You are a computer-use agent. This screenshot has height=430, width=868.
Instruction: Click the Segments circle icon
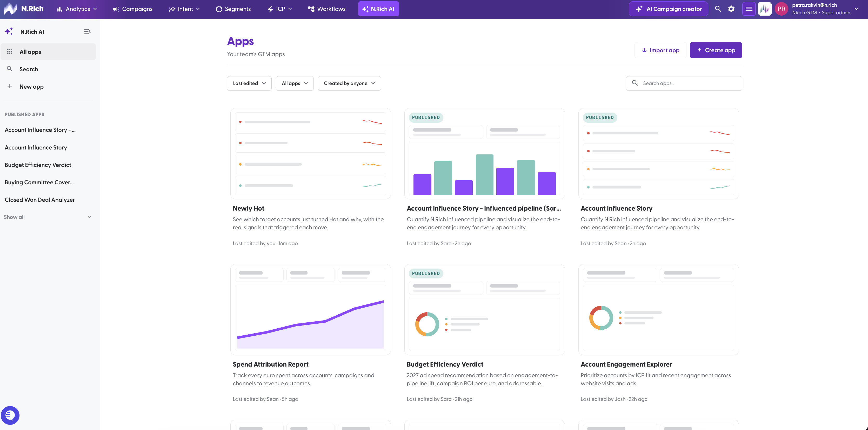click(x=219, y=9)
